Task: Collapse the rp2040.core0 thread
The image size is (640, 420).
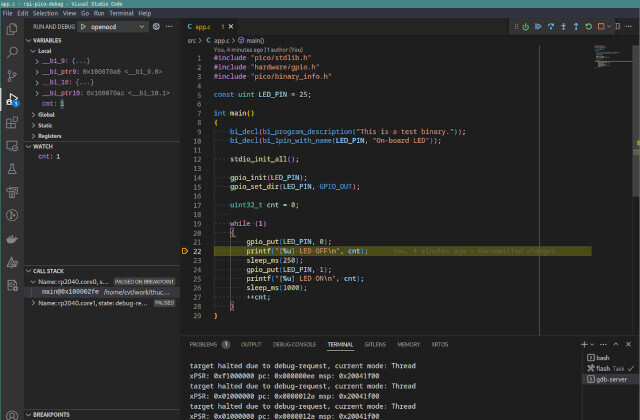Action: tap(33, 282)
